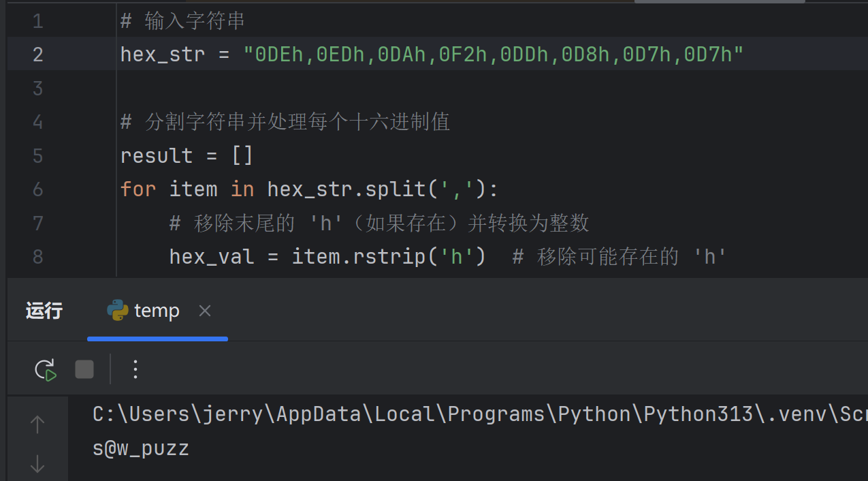The image size is (868, 481).
Task: Jump up the stack trace arrow
Action: point(37,424)
